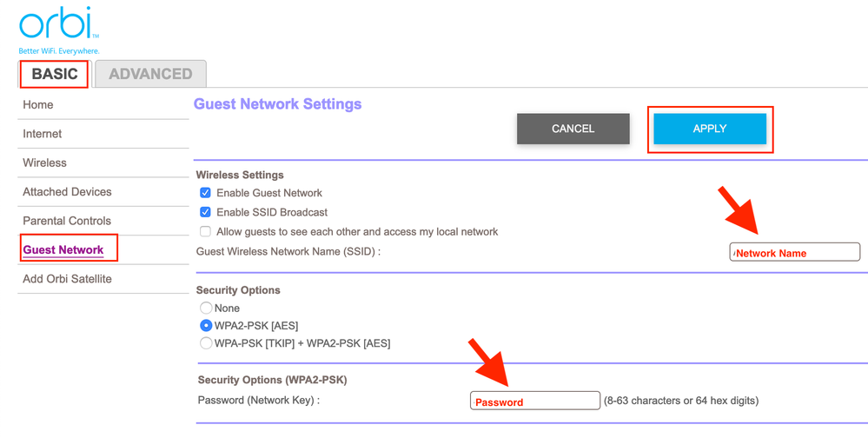View Attached Devices list
The width and height of the screenshot is (868, 438).
click(67, 192)
